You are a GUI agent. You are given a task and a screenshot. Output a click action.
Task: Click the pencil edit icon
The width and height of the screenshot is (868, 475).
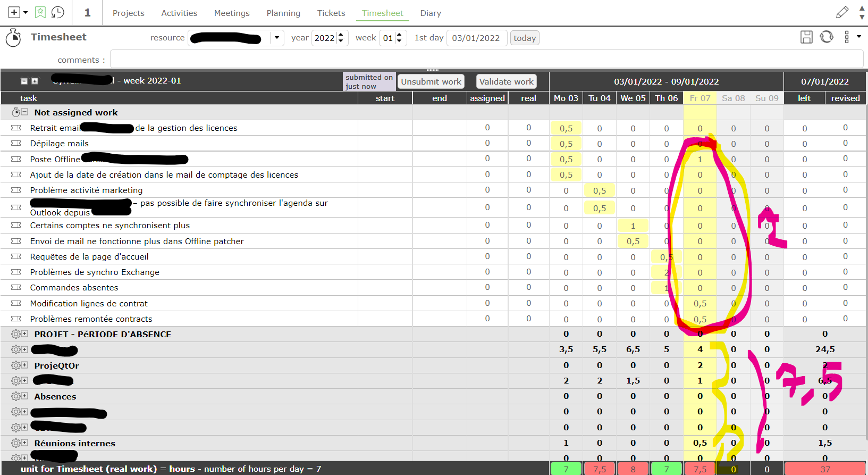tap(842, 12)
